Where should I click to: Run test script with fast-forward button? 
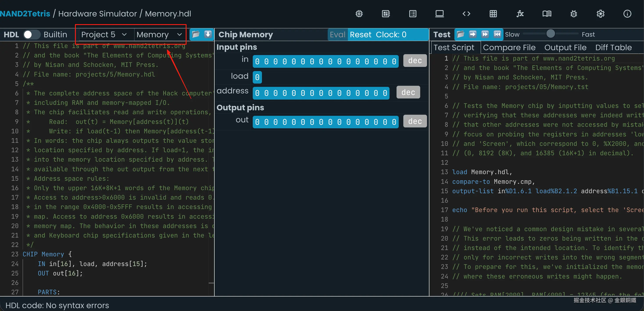click(485, 34)
